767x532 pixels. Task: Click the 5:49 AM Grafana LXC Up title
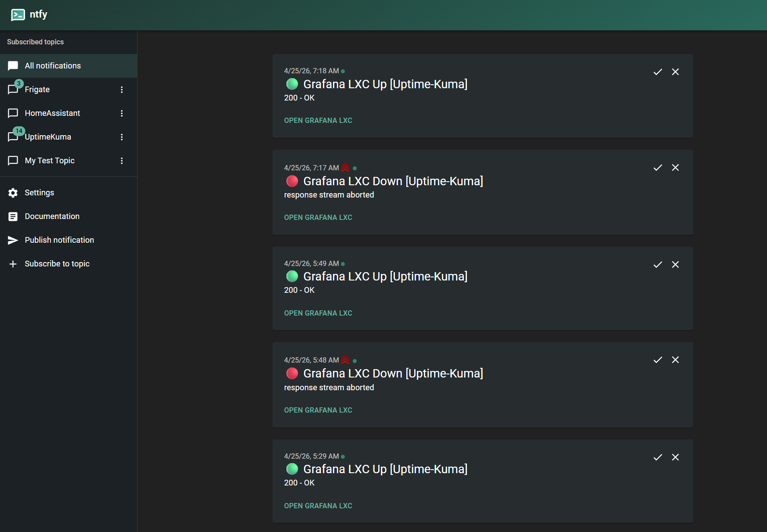click(385, 276)
